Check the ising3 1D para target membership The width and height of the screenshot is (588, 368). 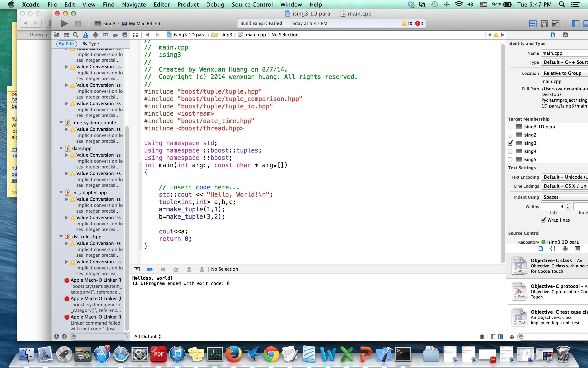[x=510, y=127]
